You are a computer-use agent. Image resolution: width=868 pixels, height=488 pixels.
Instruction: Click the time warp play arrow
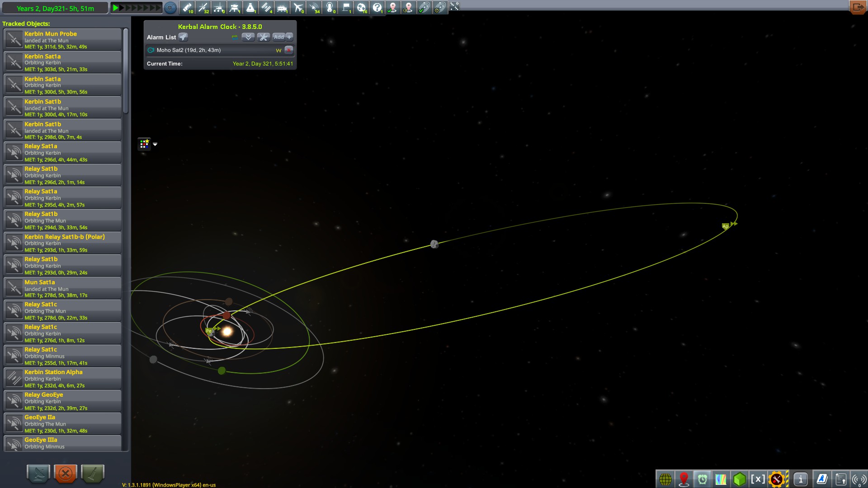tap(116, 8)
